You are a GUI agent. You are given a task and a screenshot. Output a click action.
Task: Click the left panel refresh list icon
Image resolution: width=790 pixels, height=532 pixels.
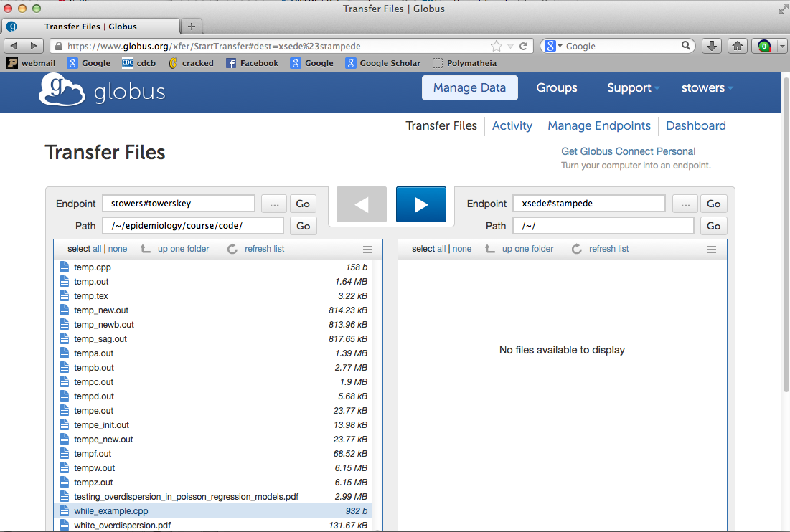pyautogui.click(x=232, y=249)
